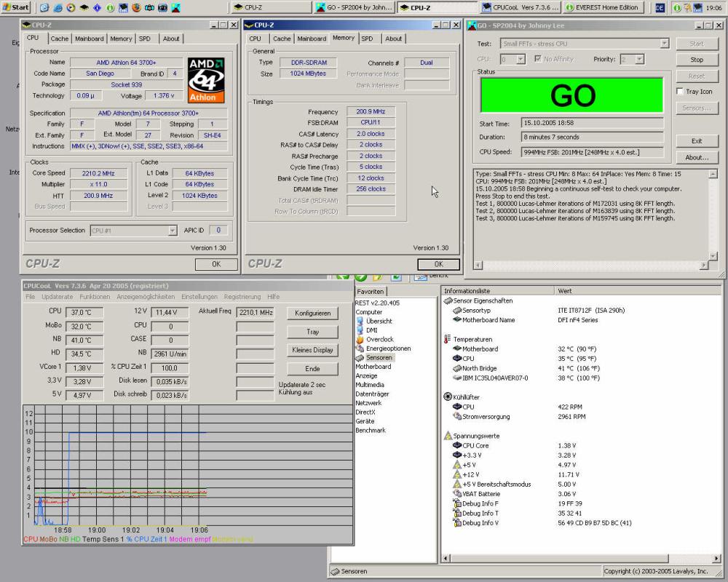Click the EVEREST horizontal scrollbar thumb

coord(559,558)
